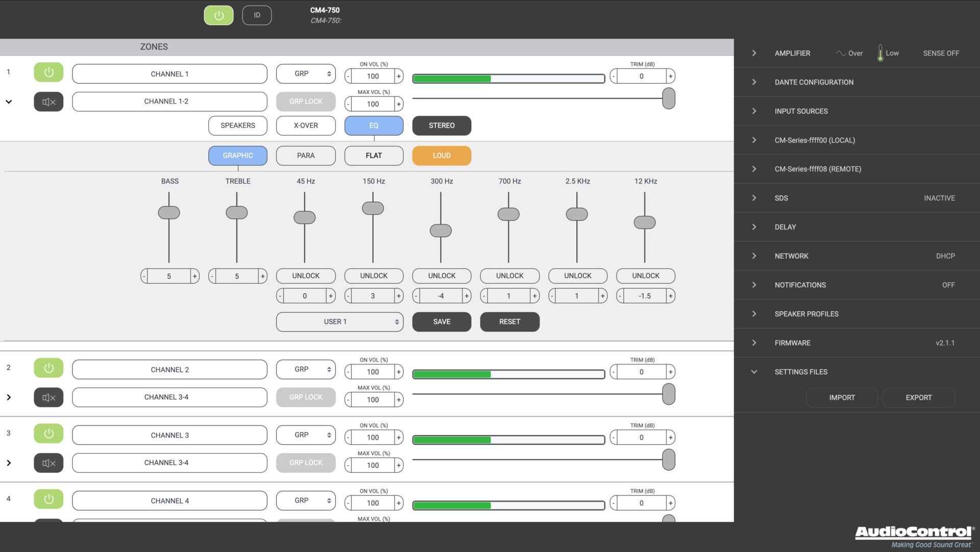Screen dimensions: 980x552
Task: Open the zone 1 GRP dropdown
Action: pyautogui.click(x=306, y=74)
